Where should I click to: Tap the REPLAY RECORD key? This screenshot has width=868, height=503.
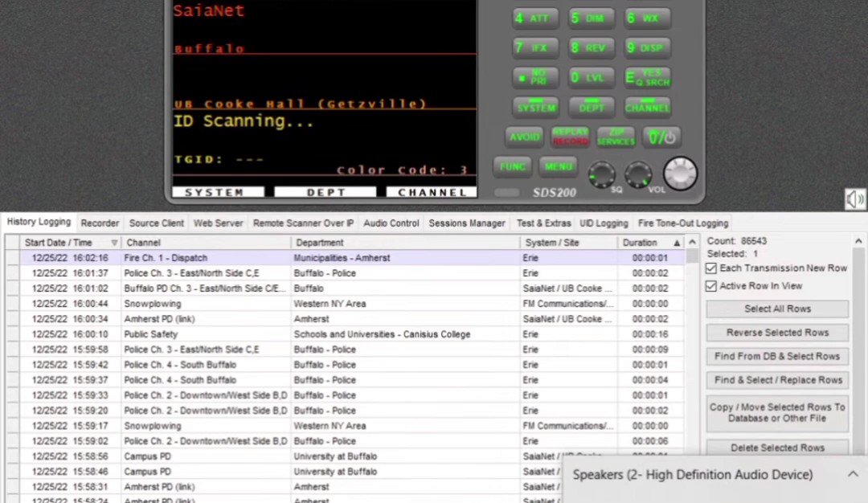click(570, 137)
